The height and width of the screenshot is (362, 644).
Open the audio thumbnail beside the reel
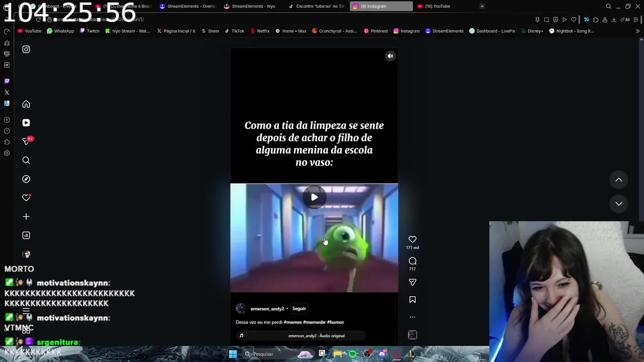pos(413,335)
